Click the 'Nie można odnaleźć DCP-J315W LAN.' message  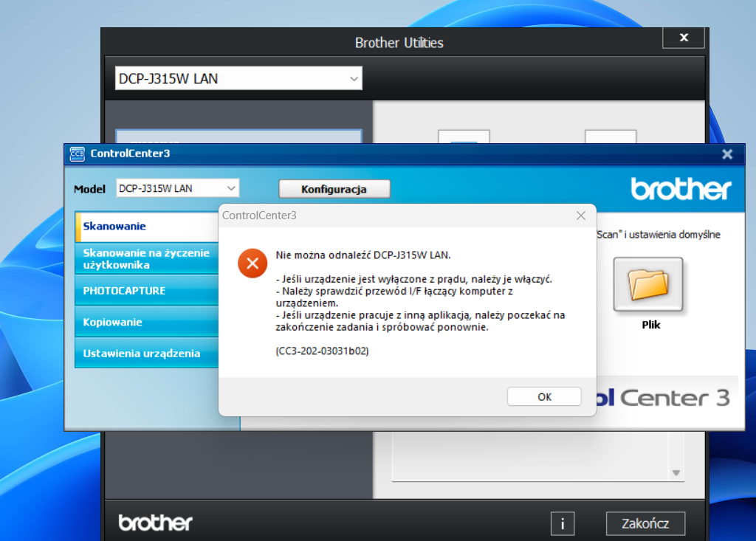[x=363, y=255]
